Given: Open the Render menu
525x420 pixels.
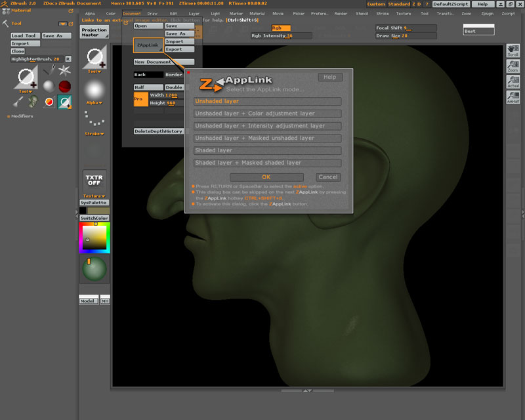Looking at the screenshot, I should click(341, 13).
